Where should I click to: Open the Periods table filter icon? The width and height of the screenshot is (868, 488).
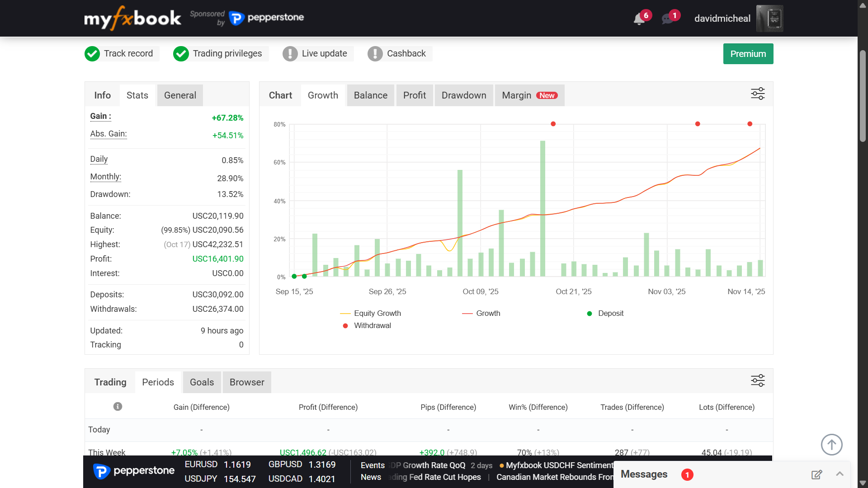(758, 380)
